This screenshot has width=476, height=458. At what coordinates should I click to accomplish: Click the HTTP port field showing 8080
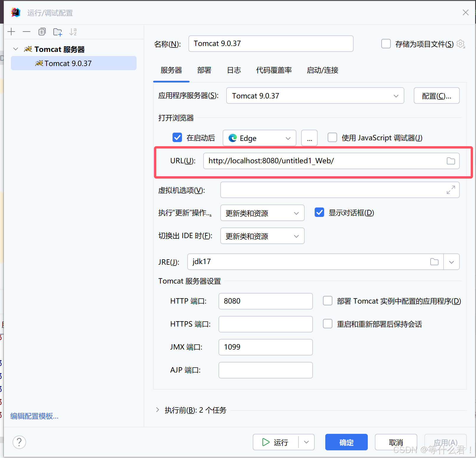pos(265,301)
